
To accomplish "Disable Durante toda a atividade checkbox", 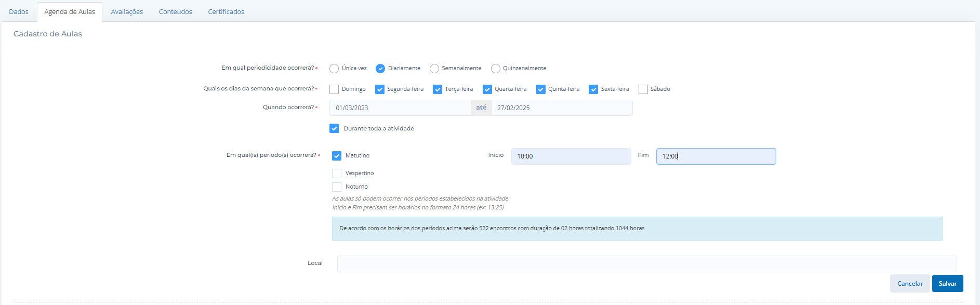I will pyautogui.click(x=334, y=128).
